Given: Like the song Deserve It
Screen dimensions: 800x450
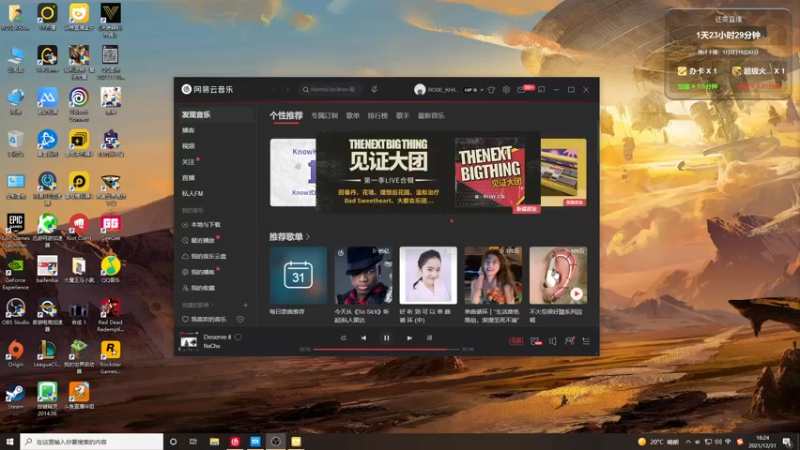Looking at the screenshot, I should click(238, 337).
